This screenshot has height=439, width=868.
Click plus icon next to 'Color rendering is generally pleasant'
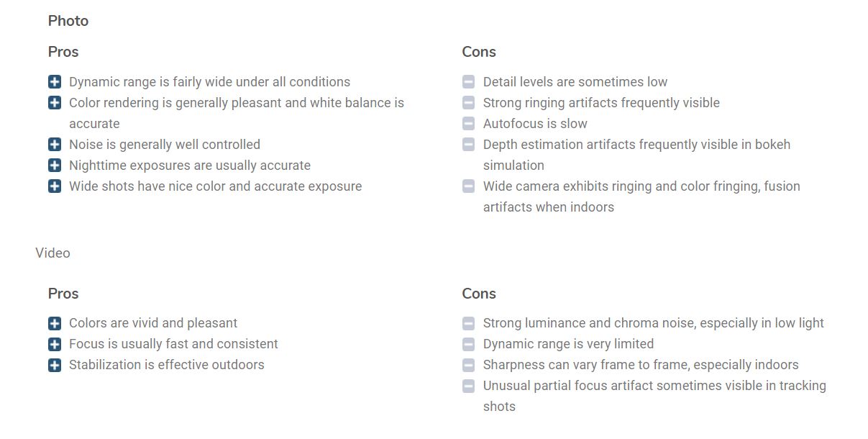[55, 103]
